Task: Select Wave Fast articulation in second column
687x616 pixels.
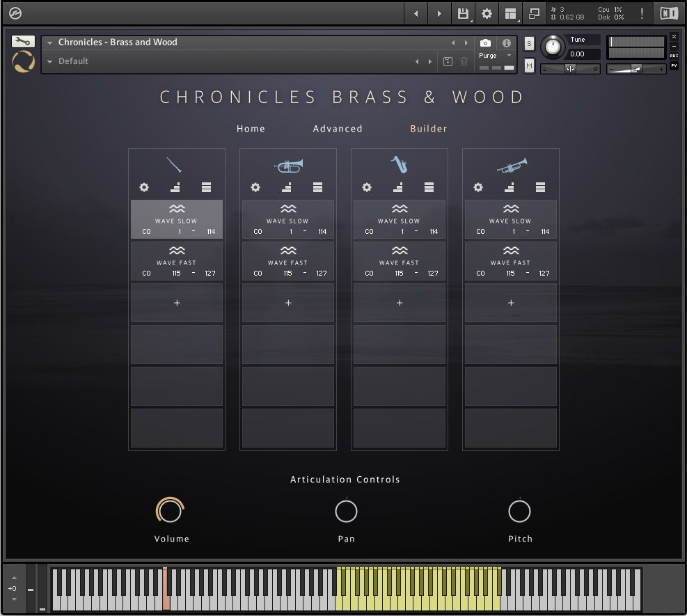Action: [288, 262]
